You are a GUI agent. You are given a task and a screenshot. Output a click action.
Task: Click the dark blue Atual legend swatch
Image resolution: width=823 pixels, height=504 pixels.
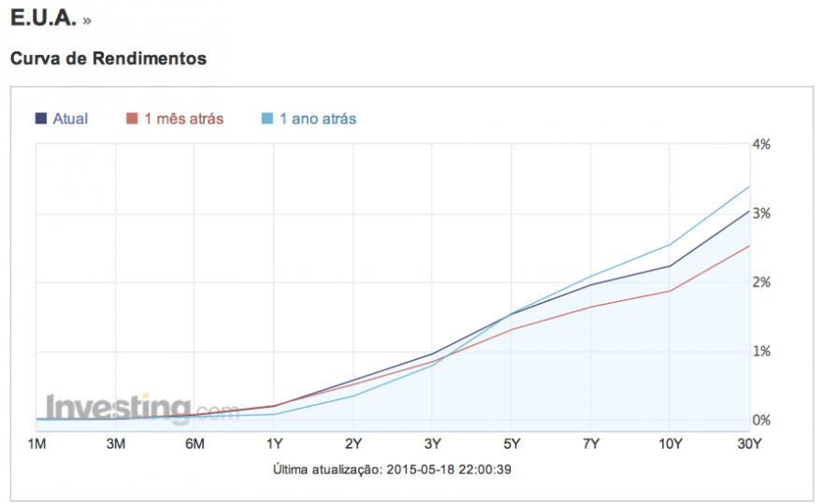[x=41, y=119]
